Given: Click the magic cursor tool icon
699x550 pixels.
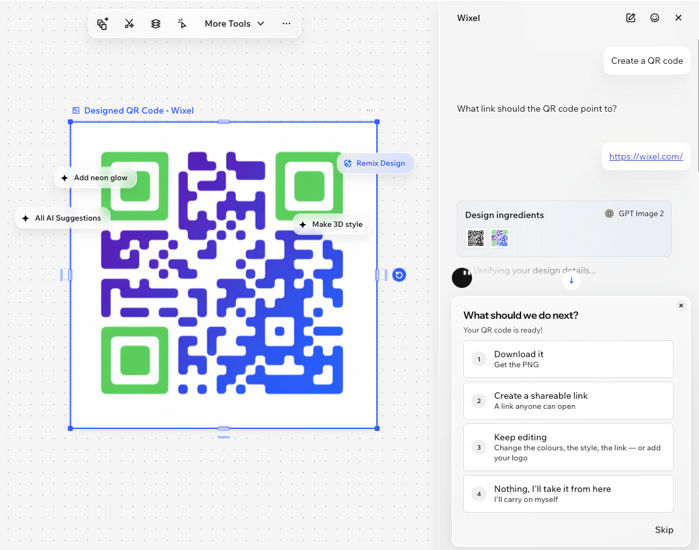Looking at the screenshot, I should tap(182, 24).
